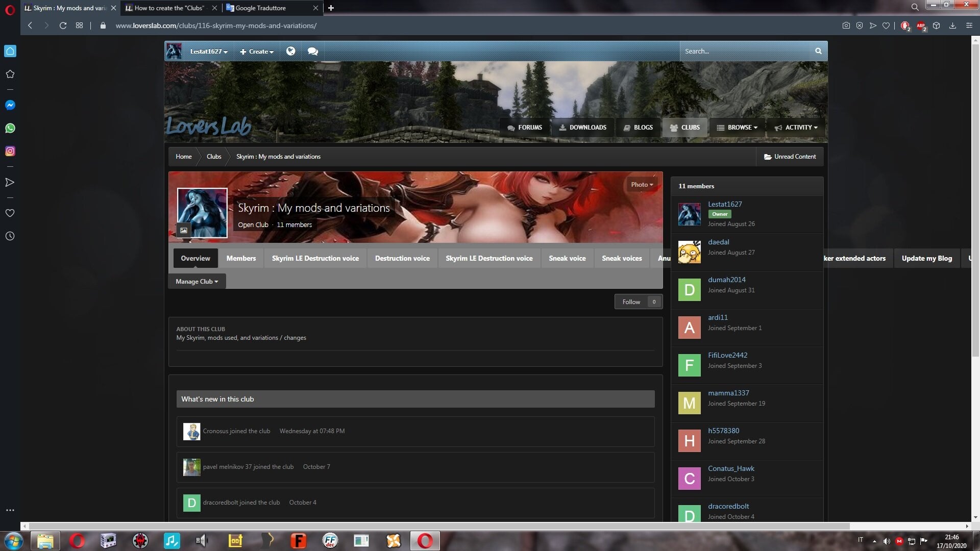Open the Manage Club dropdown
Viewport: 980px width, 551px height.
pyautogui.click(x=197, y=282)
